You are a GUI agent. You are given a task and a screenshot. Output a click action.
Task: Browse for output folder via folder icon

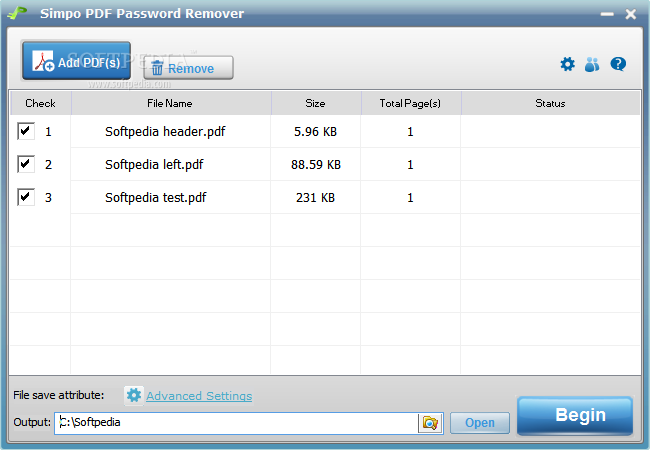(x=430, y=423)
